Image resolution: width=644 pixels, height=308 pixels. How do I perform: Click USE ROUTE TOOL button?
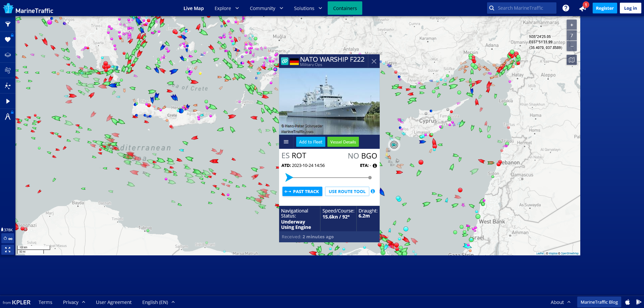347,191
